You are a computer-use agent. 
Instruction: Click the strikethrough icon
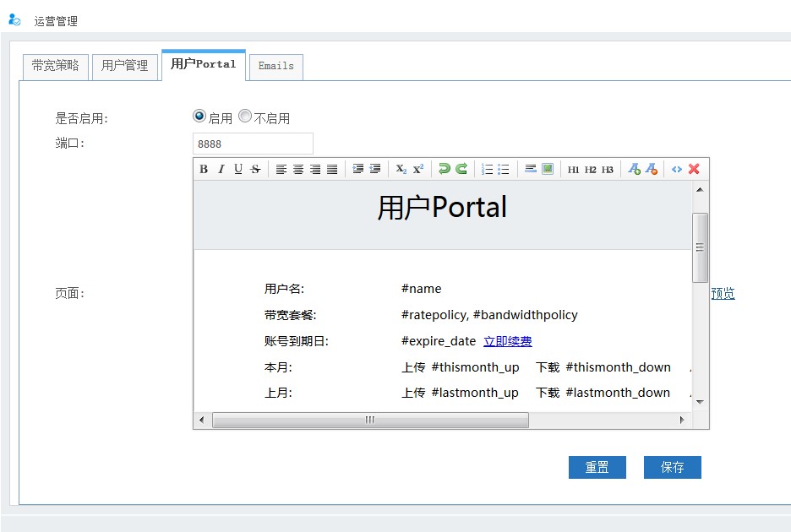(255, 169)
